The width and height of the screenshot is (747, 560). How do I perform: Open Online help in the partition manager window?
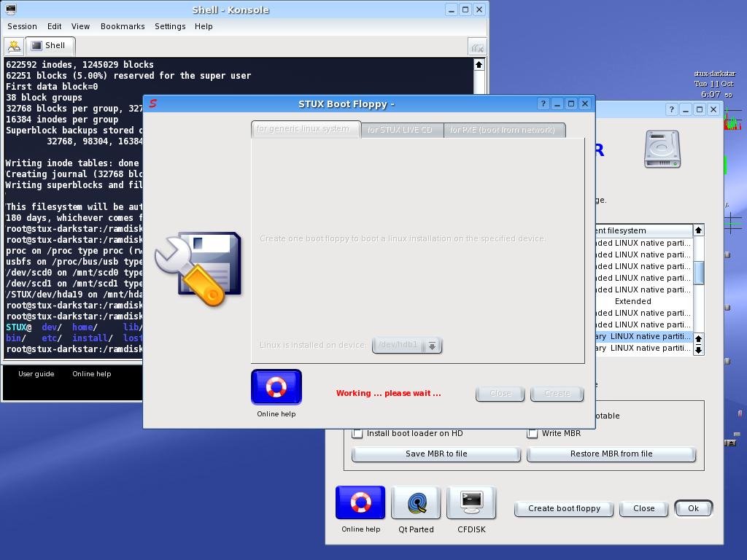point(360,502)
